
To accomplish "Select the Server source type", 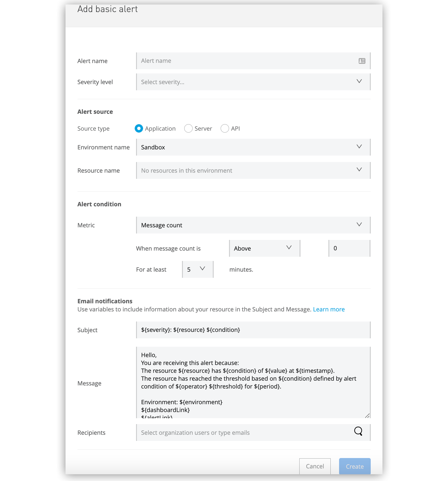I will coord(188,128).
